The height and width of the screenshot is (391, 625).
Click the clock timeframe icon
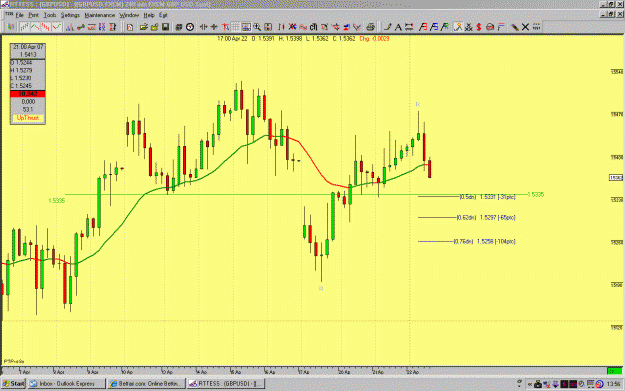pos(190,27)
